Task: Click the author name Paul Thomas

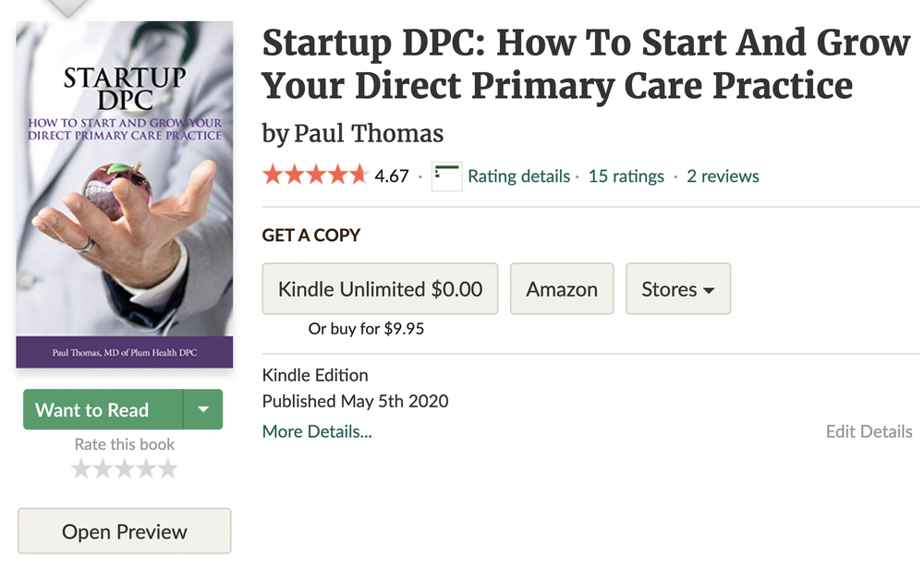Action: [369, 134]
